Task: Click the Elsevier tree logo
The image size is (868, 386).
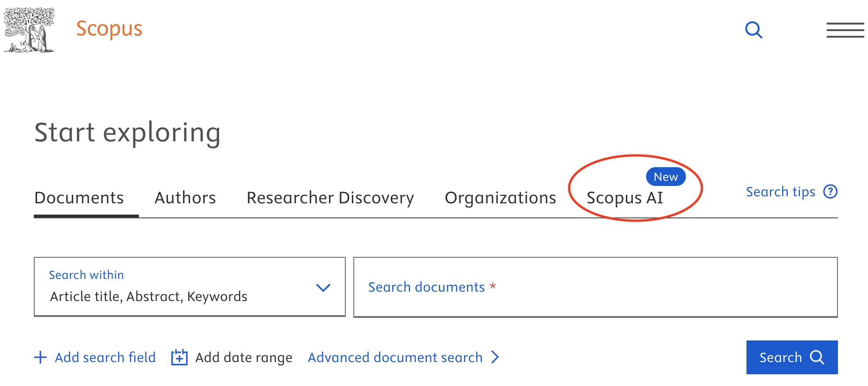Action: point(29,30)
